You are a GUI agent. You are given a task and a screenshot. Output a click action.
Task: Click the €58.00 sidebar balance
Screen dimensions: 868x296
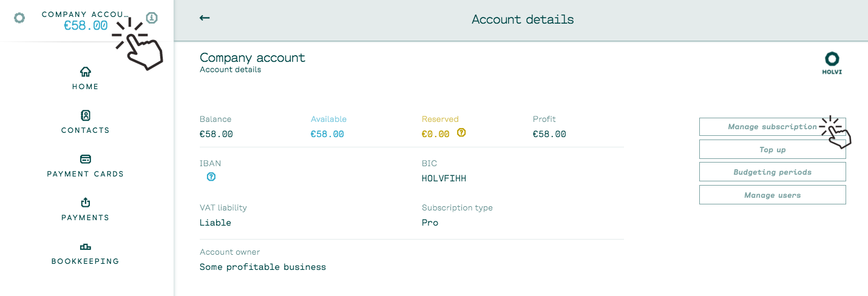pyautogui.click(x=86, y=25)
